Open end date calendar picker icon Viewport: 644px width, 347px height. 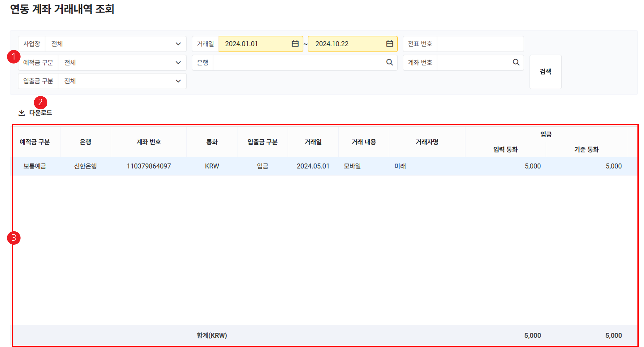(389, 44)
